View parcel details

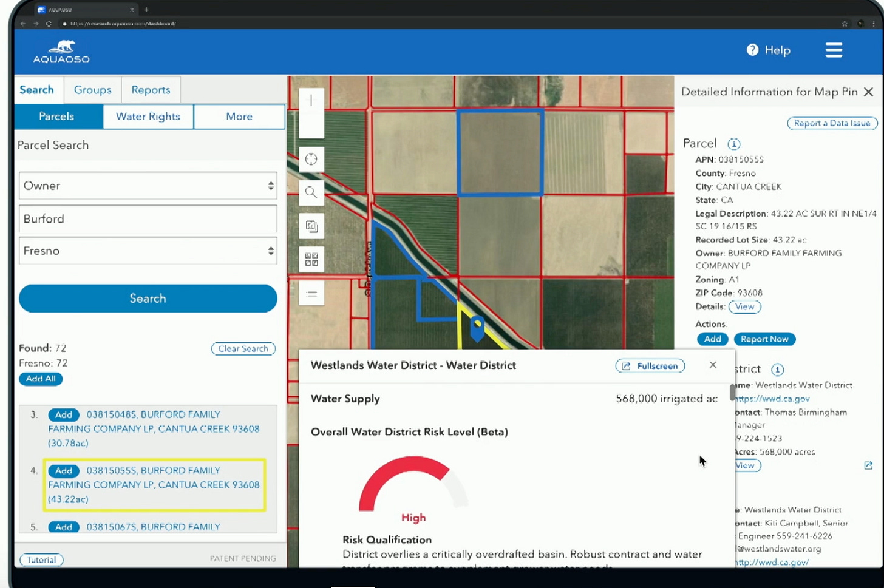pos(744,307)
